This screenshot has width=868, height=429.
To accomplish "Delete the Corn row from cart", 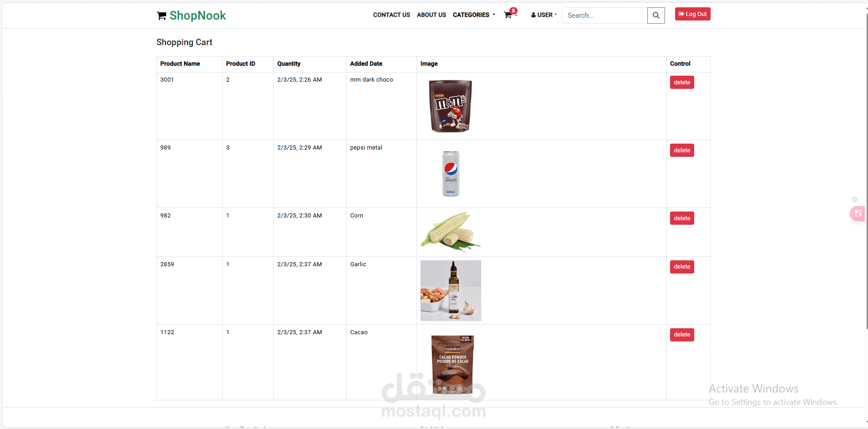I will (682, 218).
